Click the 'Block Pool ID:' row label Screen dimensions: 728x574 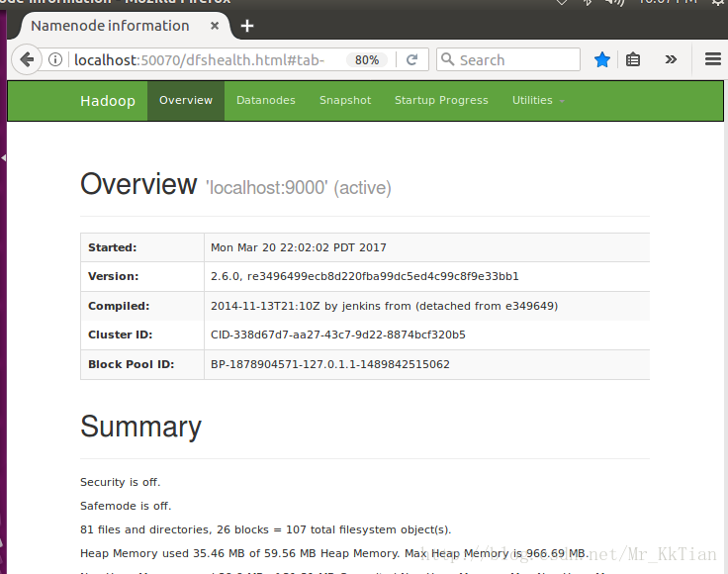tap(131, 364)
